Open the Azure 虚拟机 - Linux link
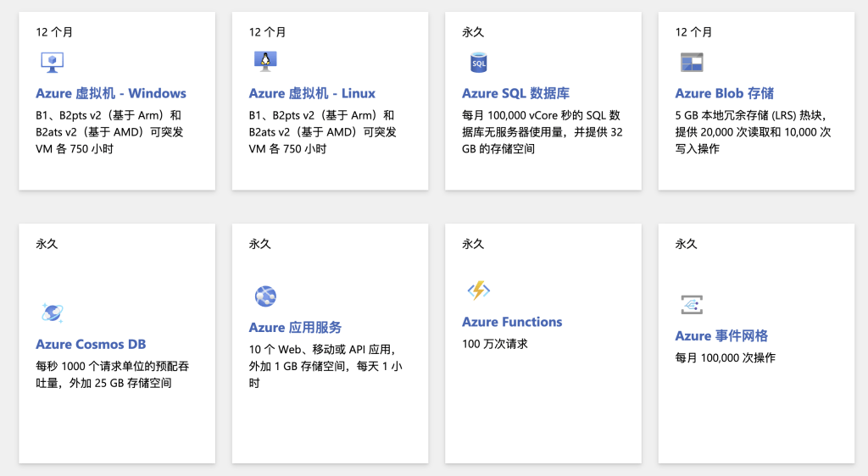 click(312, 93)
